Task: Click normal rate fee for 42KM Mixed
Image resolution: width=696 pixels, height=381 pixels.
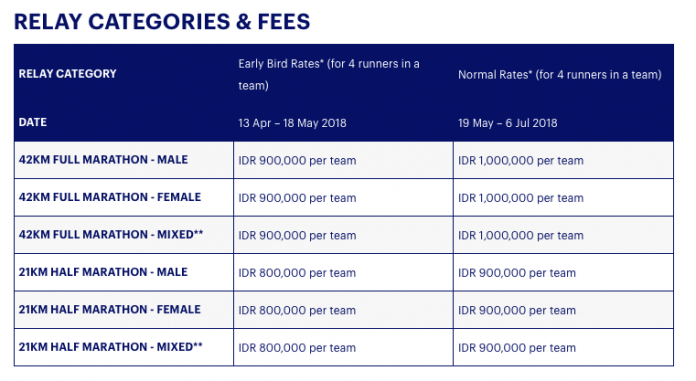Action: pos(521,235)
